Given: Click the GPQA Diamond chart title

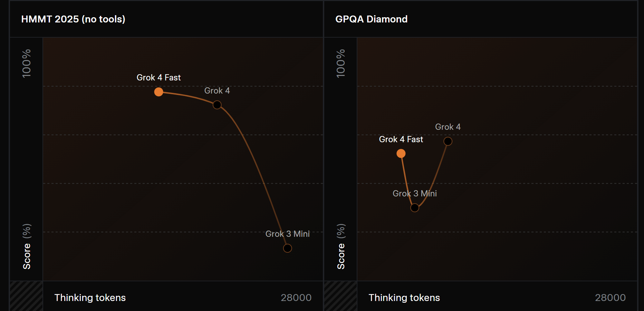Looking at the screenshot, I should click(371, 19).
